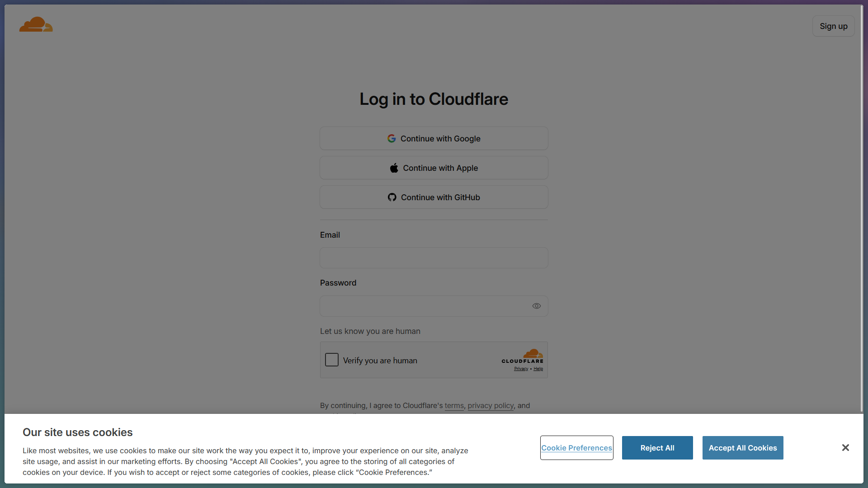Image resolution: width=868 pixels, height=488 pixels.
Task: Click the Google logo icon
Action: coord(392,139)
